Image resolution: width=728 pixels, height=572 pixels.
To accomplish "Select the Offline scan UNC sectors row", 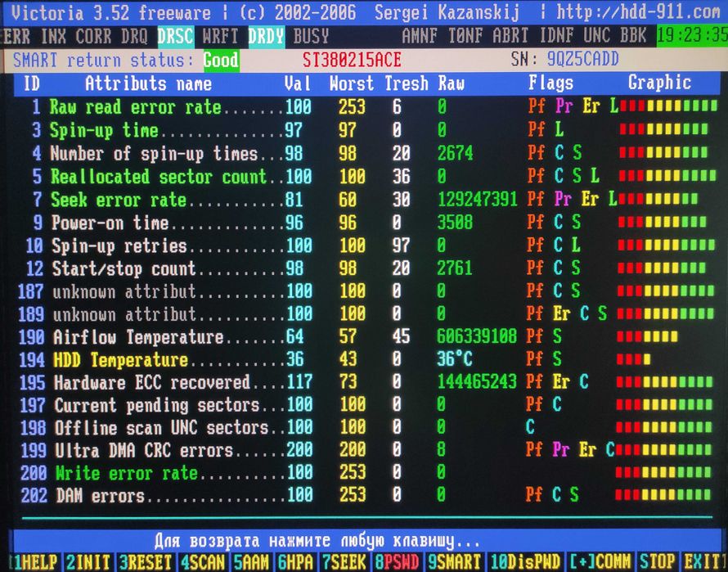I will (366, 427).
